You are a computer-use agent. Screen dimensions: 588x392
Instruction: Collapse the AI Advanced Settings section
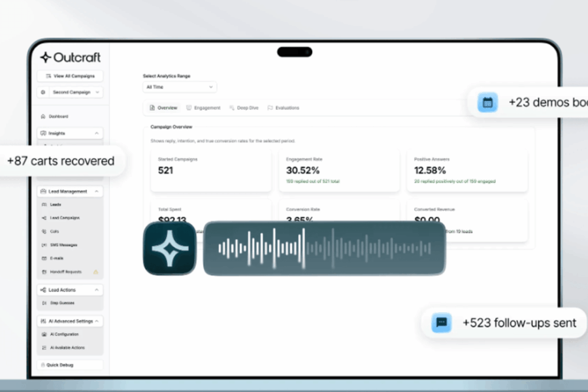click(97, 321)
